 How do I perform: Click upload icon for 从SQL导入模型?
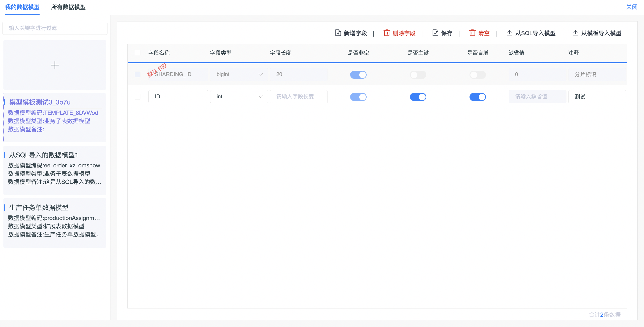coord(509,33)
